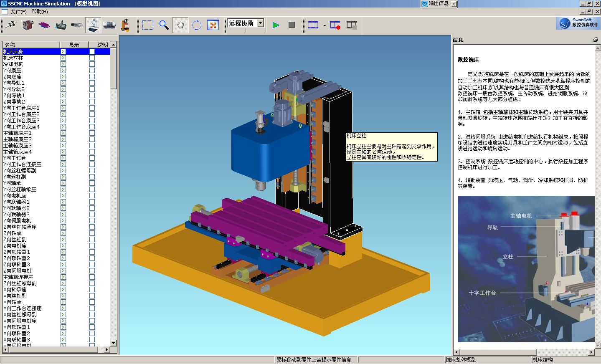Open dropdown arrow beside the filmstrip icon
This screenshot has width=601, height=364.
tap(325, 25)
